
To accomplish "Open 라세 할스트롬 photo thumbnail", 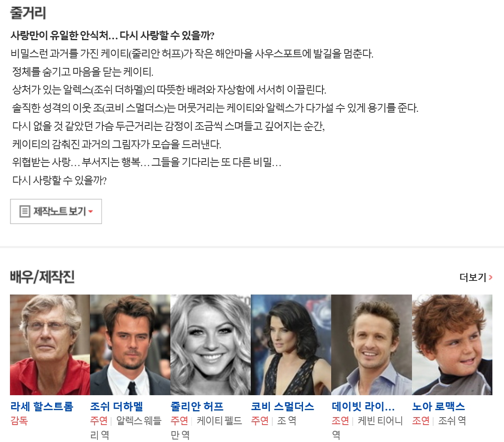I will (x=50, y=345).
